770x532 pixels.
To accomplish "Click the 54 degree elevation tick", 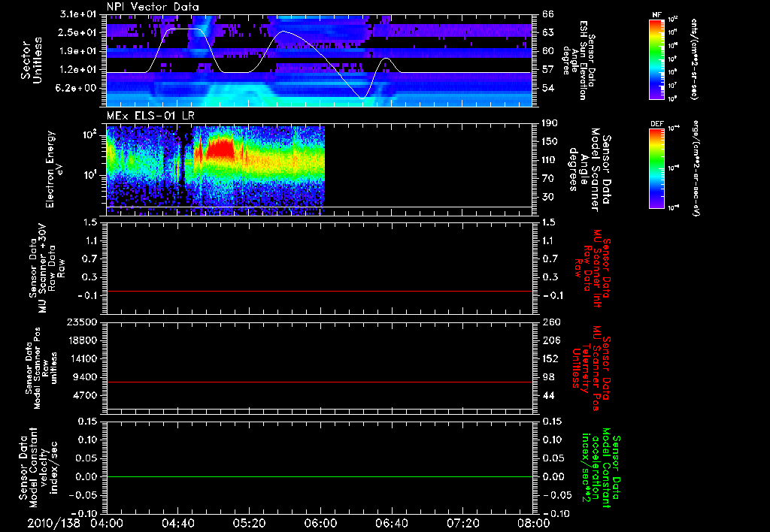I will 548,89.
